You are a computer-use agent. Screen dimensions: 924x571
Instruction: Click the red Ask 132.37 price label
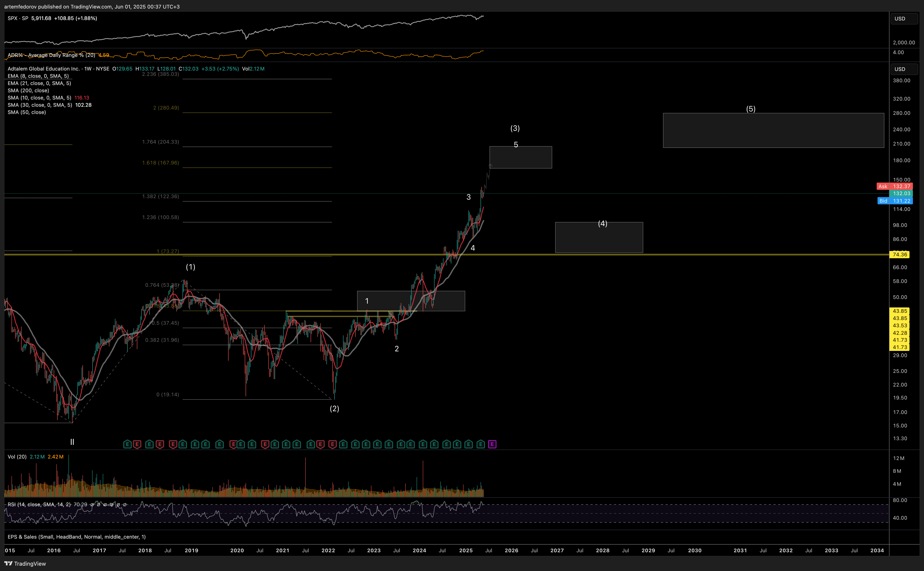coord(895,186)
